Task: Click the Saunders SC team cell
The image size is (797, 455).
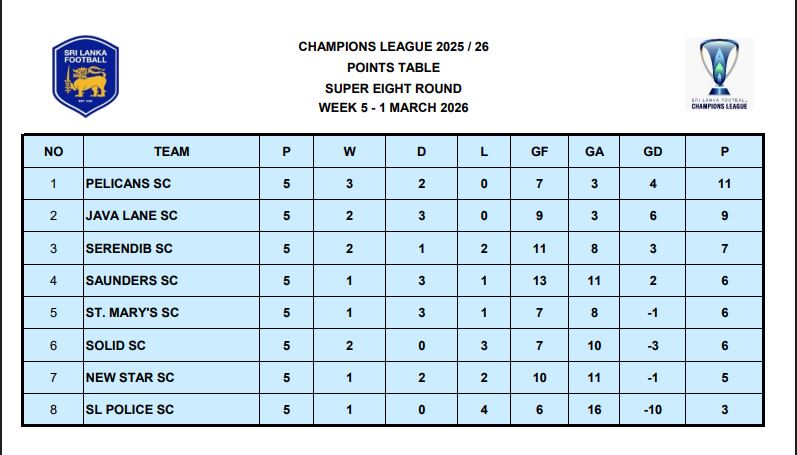Action: [x=132, y=281]
